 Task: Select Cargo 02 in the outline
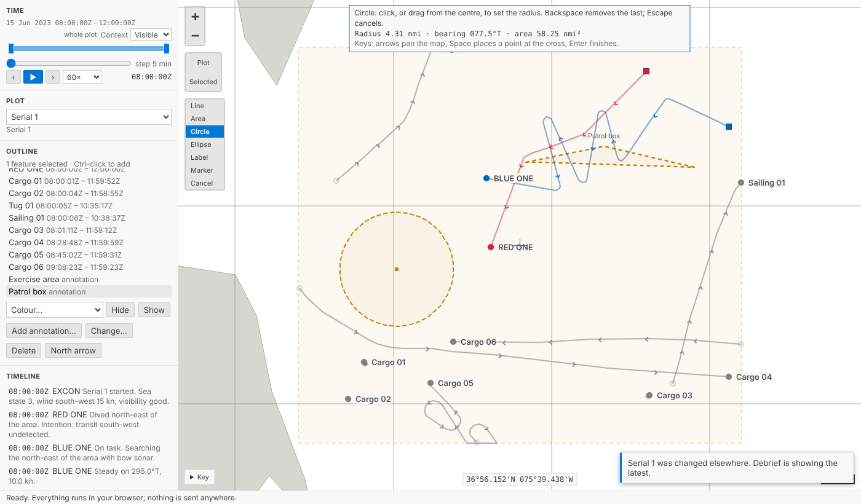pyautogui.click(x=89, y=194)
